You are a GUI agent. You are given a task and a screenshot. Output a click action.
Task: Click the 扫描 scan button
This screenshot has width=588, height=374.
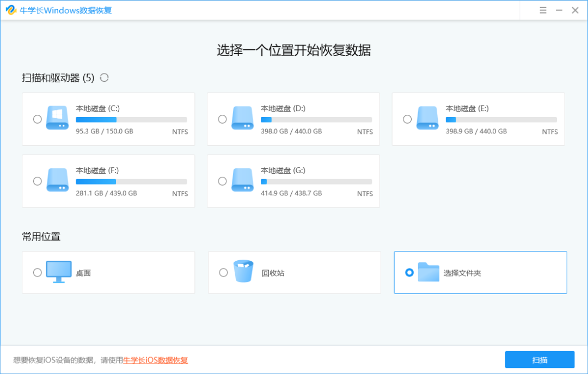pyautogui.click(x=540, y=360)
